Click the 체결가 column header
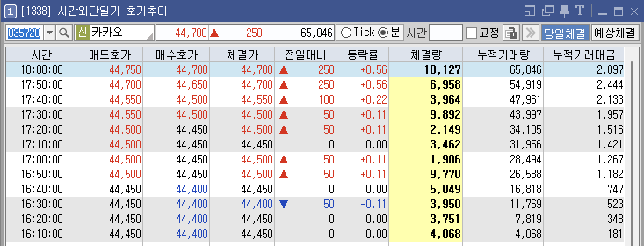644x246 pixels. [242, 55]
